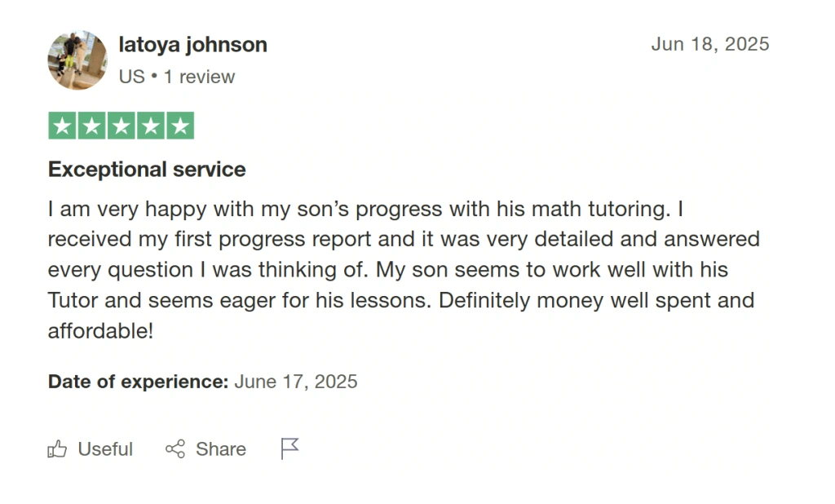Open the "Exceptional service" review title
835x504 pixels.
[x=147, y=170]
